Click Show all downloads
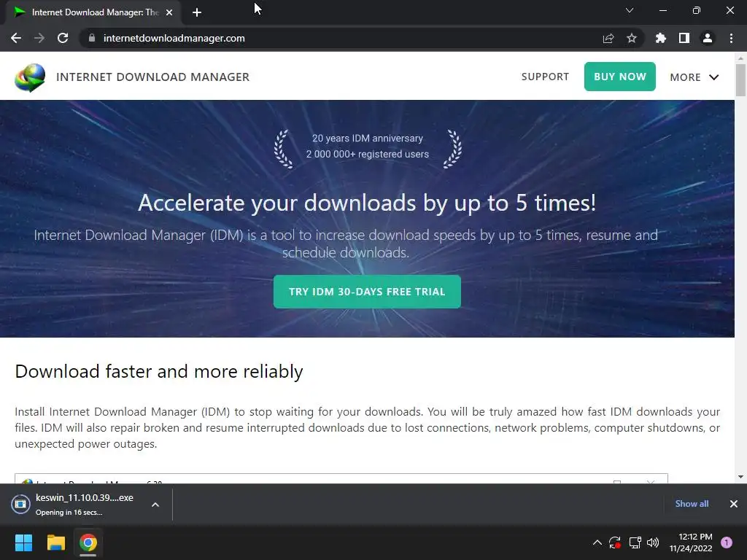This screenshot has height=560, width=747. click(x=692, y=504)
